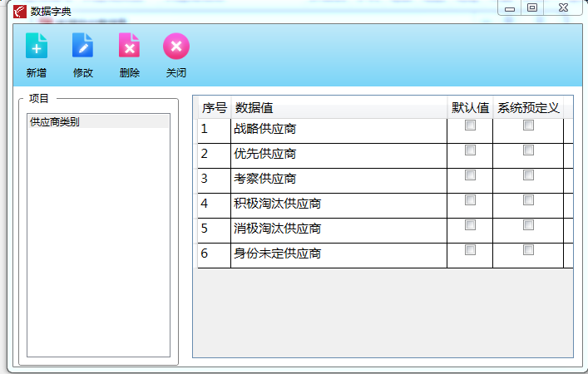The image size is (588, 374).
Task: Toggle 默认值 checkbox for 身份未定供应商
Action: [470, 250]
